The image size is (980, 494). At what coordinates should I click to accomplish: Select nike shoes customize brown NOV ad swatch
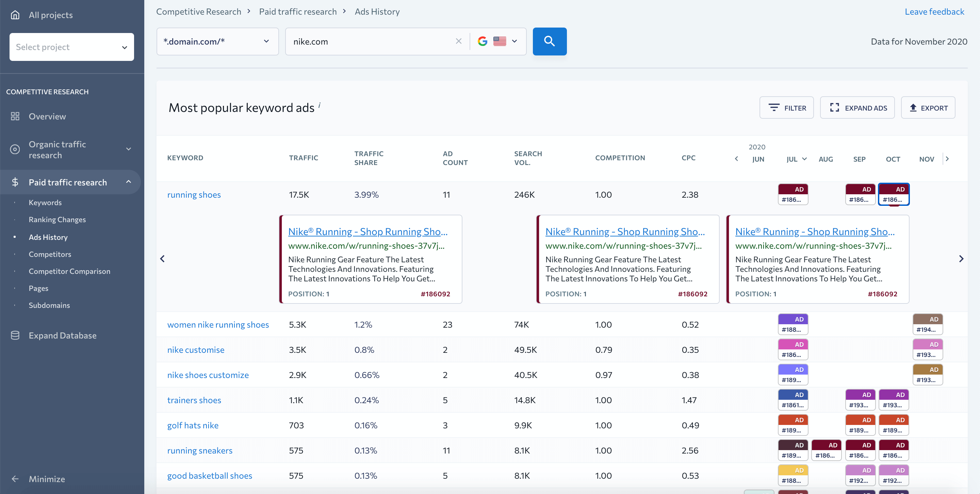pyautogui.click(x=928, y=375)
